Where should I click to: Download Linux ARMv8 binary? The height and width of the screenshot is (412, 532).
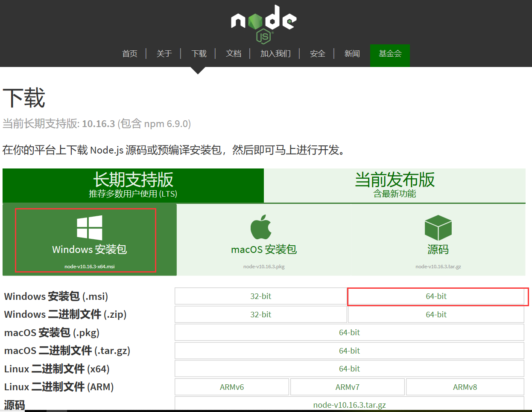(465, 387)
